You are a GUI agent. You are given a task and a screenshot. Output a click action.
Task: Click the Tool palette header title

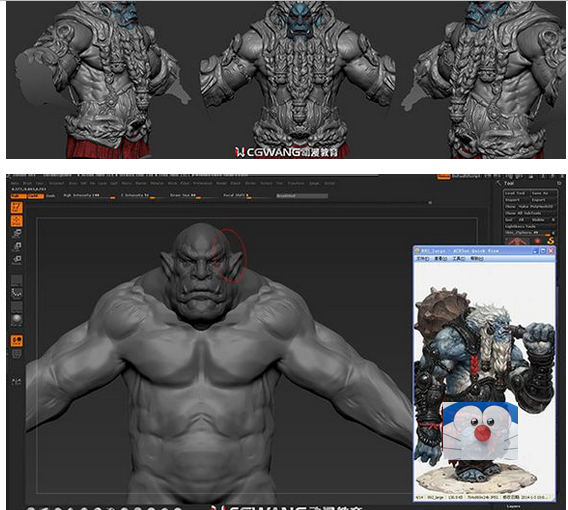[x=509, y=183]
